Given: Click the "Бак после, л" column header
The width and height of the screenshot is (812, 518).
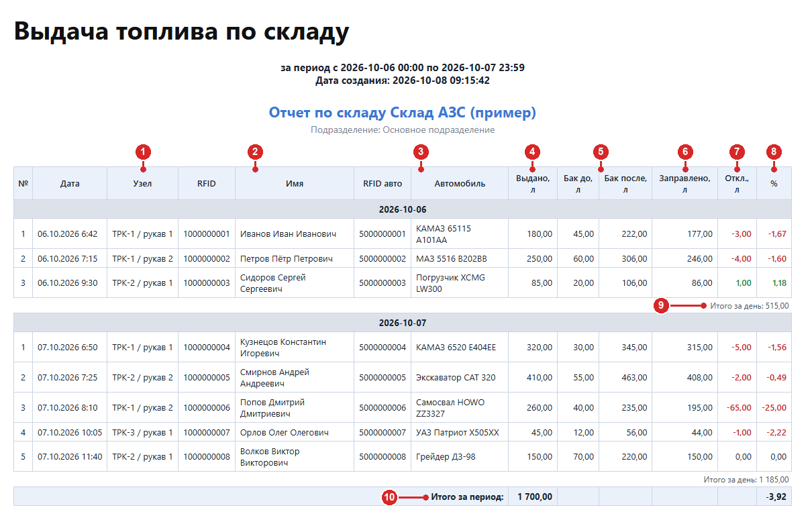Looking at the screenshot, I should (625, 183).
